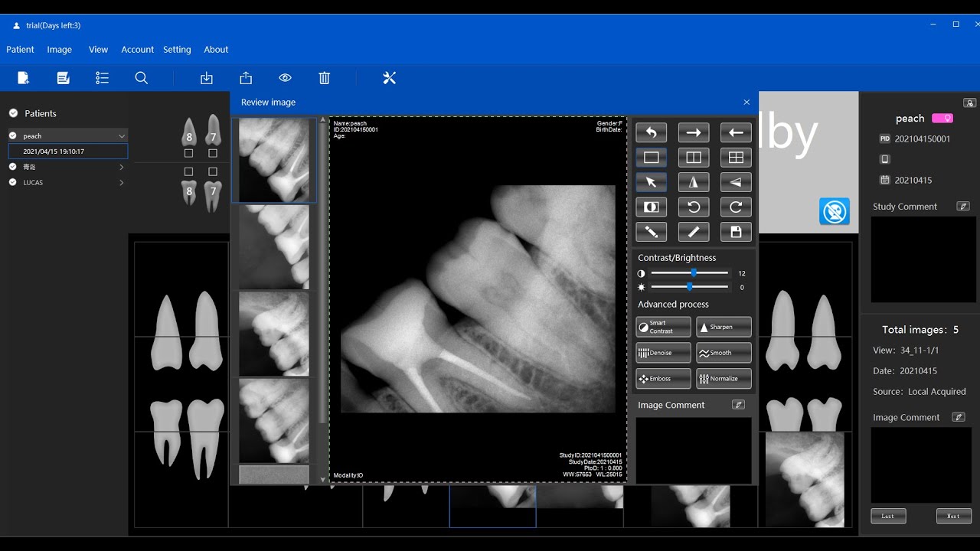Screen dimensions: 980x551
Task: Click the new patient document icon
Action: click(24, 78)
